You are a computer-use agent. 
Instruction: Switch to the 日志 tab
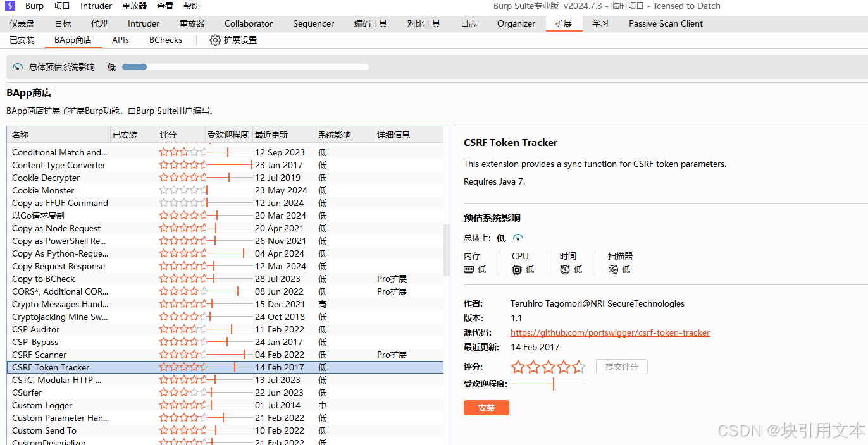coord(469,23)
